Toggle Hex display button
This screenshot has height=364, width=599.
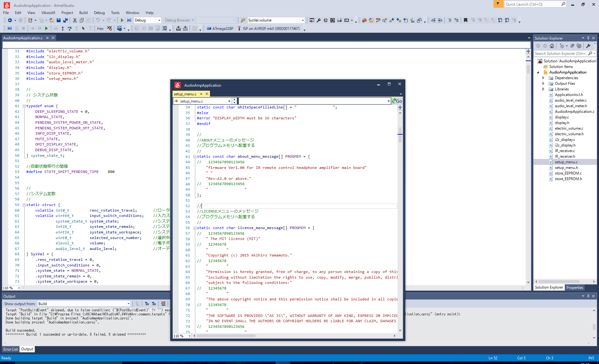click(x=100, y=28)
